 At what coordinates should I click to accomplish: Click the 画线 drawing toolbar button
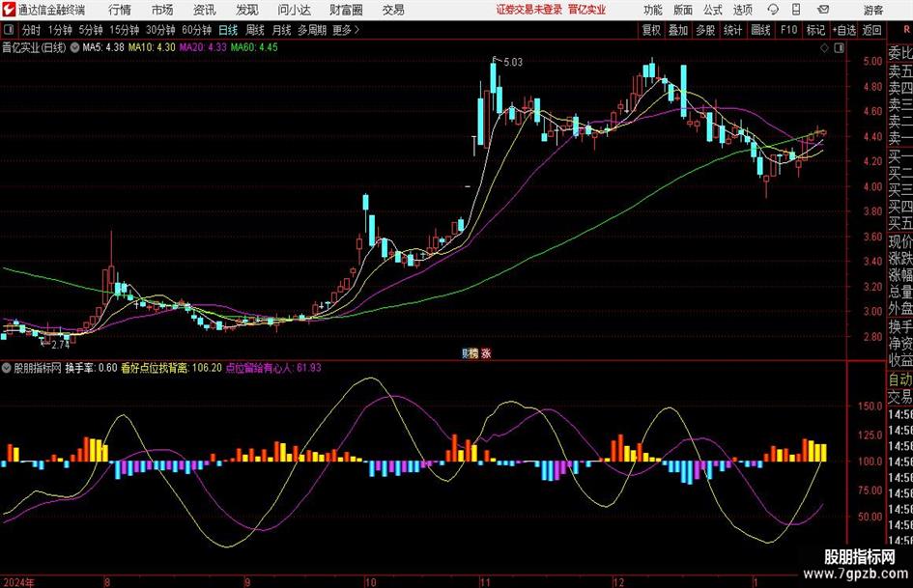click(x=760, y=30)
